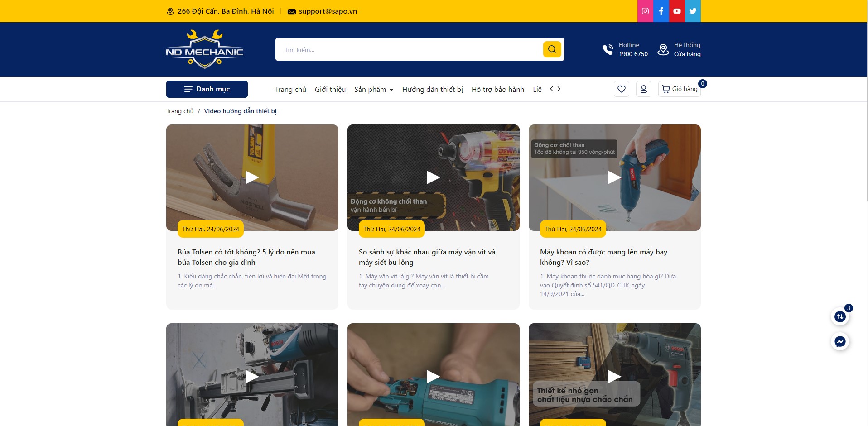
Task: Open the Messenger chat floating button
Action: click(x=840, y=341)
